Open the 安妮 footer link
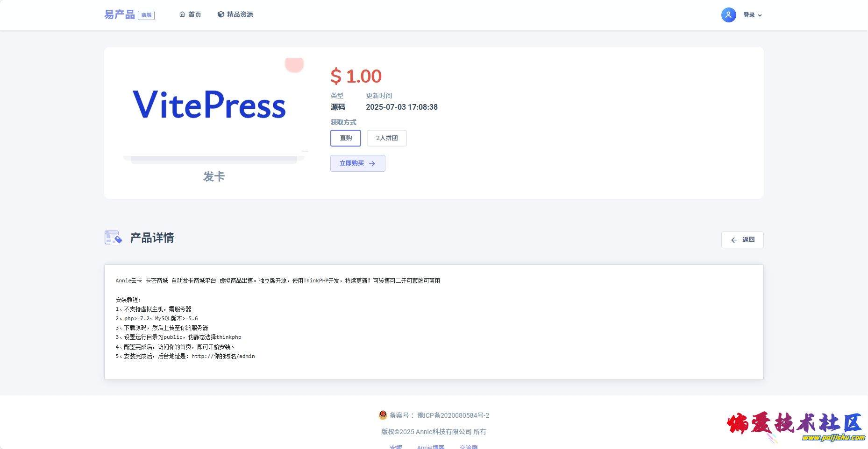868x449 pixels. pyautogui.click(x=396, y=446)
